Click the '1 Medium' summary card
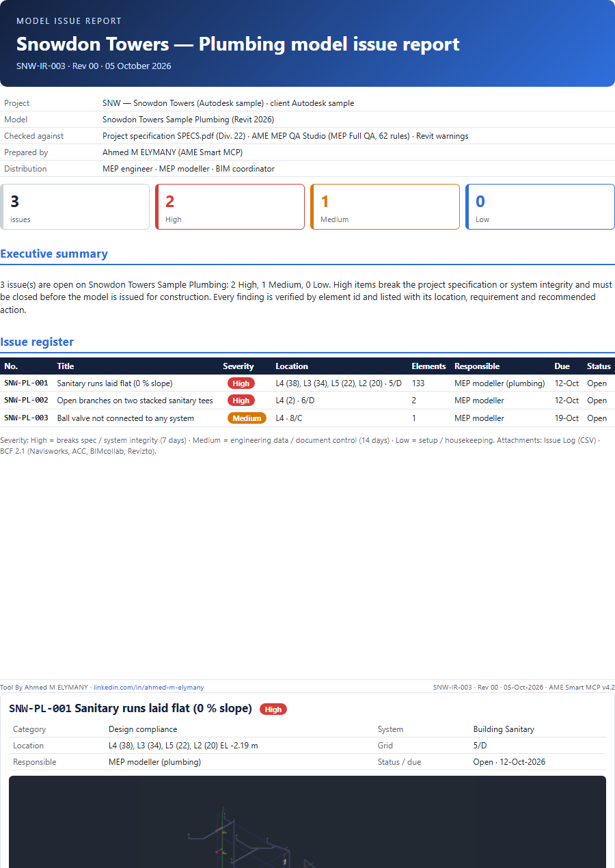The width and height of the screenshot is (615, 868). (x=385, y=206)
